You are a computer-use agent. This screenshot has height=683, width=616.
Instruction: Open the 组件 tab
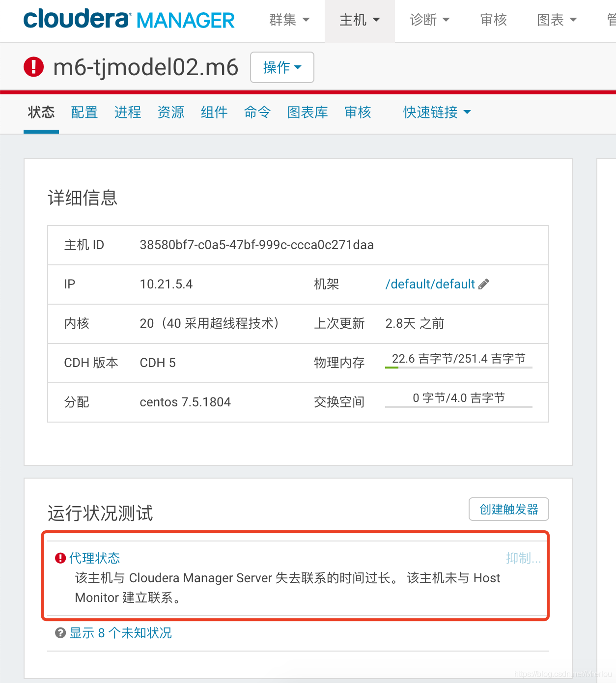(x=214, y=113)
